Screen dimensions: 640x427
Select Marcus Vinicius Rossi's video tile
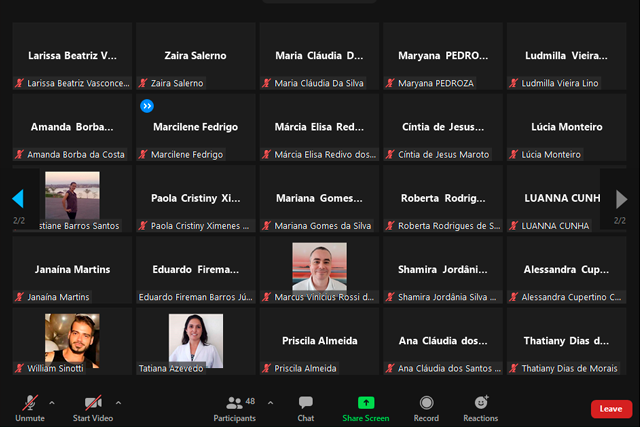click(319, 269)
